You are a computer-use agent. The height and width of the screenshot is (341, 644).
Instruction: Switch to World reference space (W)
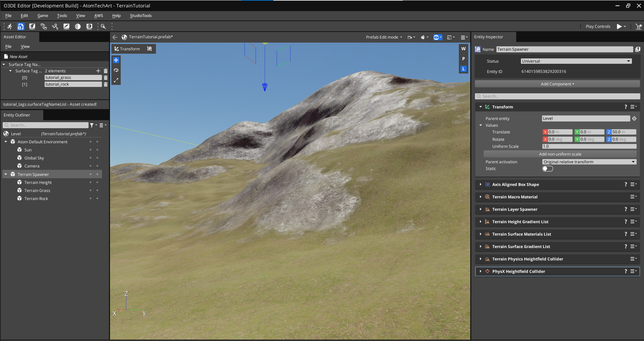[463, 49]
